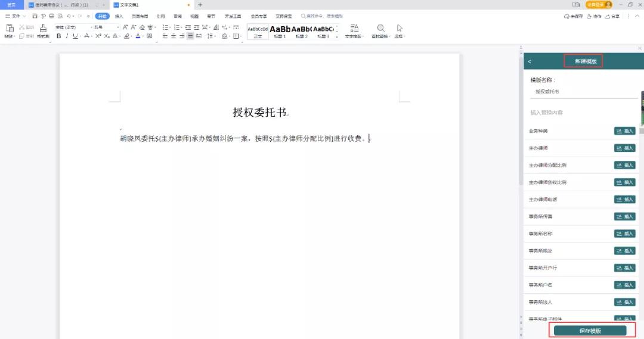Viewport: 644px width, 339px height.
Task: Toggle italic formatting with the I icon
Action: (x=67, y=36)
